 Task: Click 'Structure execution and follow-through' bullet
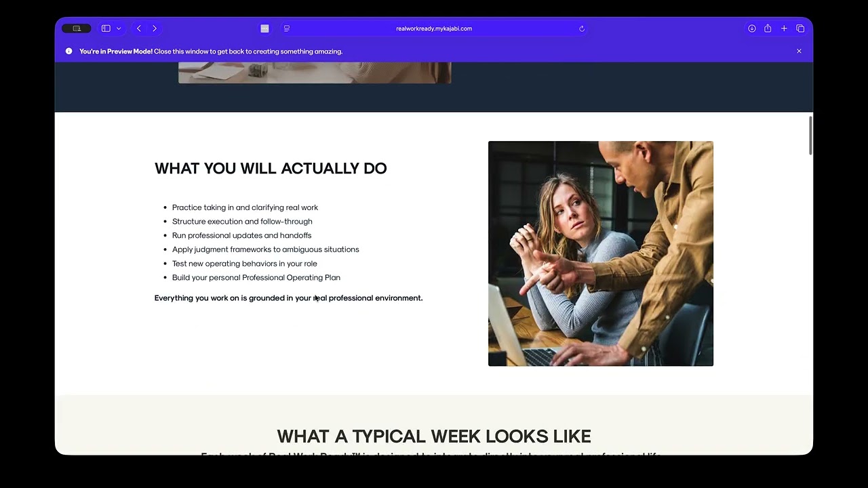coord(242,222)
